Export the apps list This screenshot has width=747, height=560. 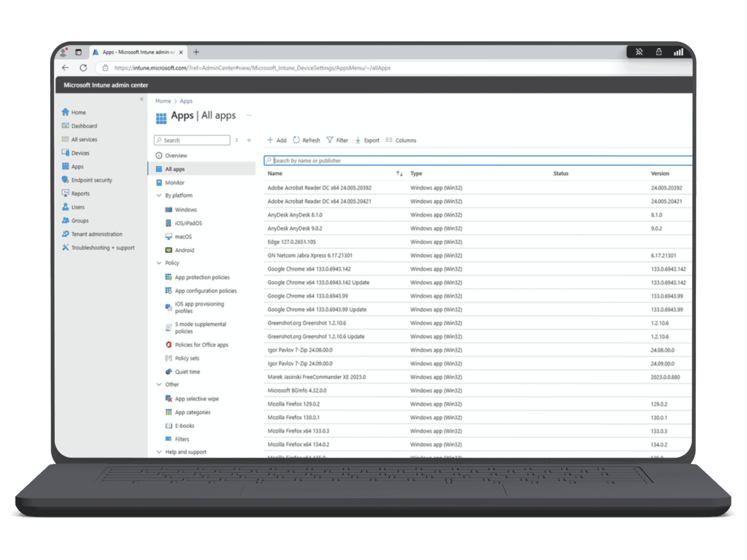click(x=367, y=140)
